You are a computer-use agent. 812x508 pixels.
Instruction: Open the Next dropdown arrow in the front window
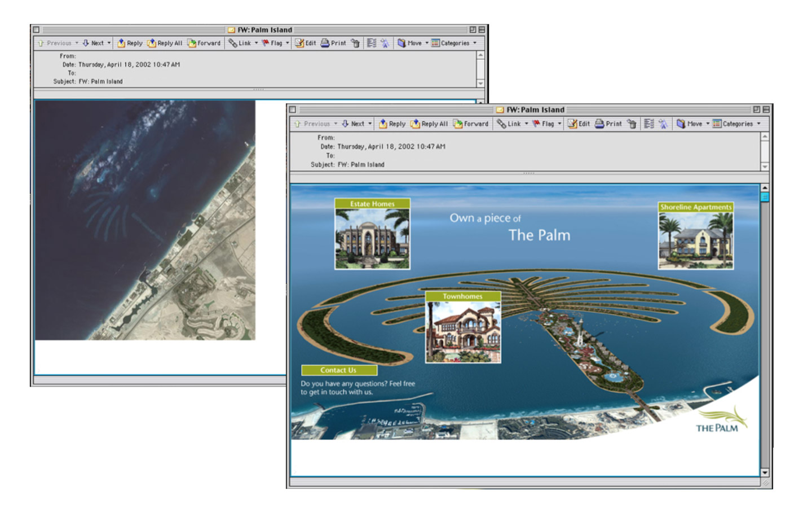coord(370,124)
